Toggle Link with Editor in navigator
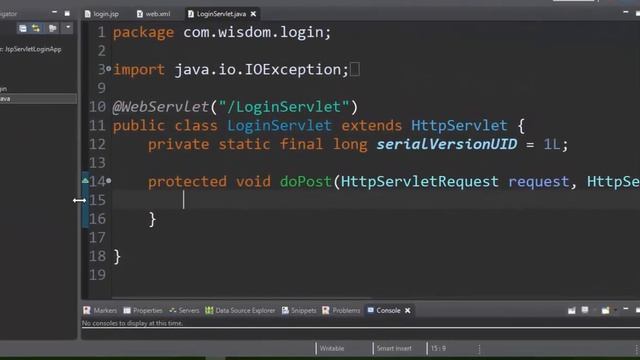 pyautogui.click(x=36, y=28)
